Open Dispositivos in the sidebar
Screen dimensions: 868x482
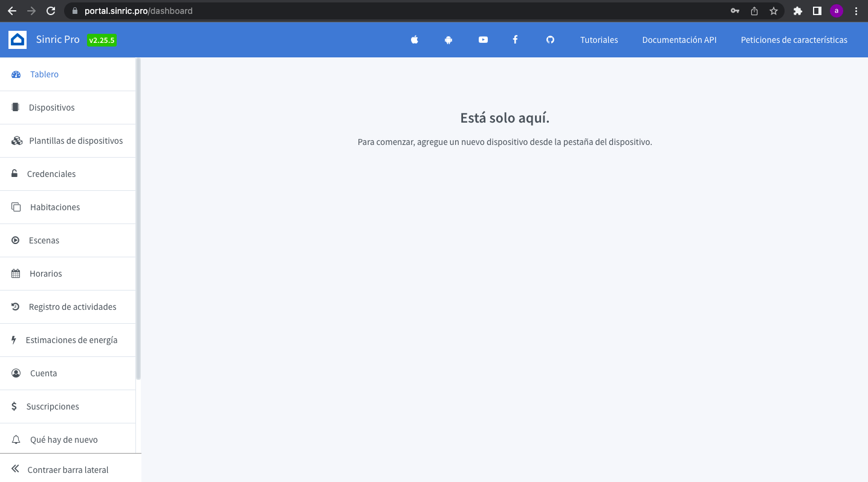coord(51,108)
